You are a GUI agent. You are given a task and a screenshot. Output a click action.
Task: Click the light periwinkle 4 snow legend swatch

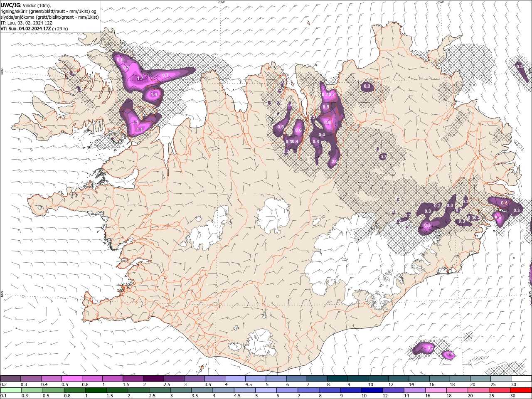pyautogui.click(x=235, y=379)
